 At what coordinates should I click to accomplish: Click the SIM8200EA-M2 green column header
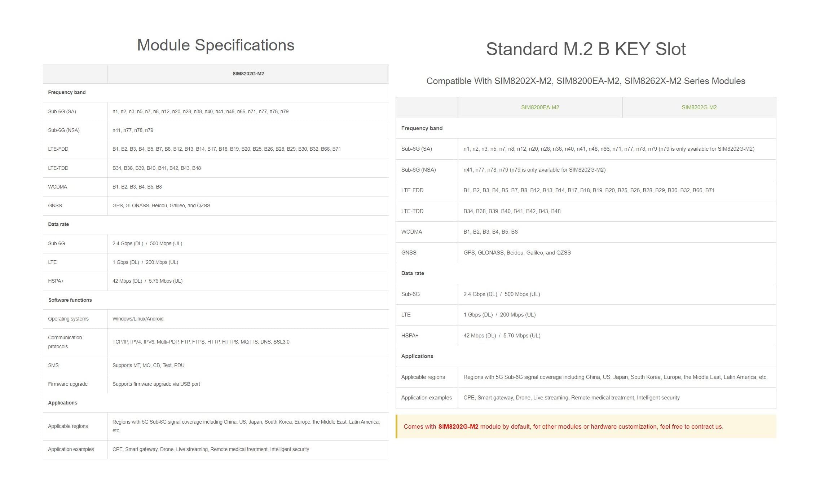(540, 107)
